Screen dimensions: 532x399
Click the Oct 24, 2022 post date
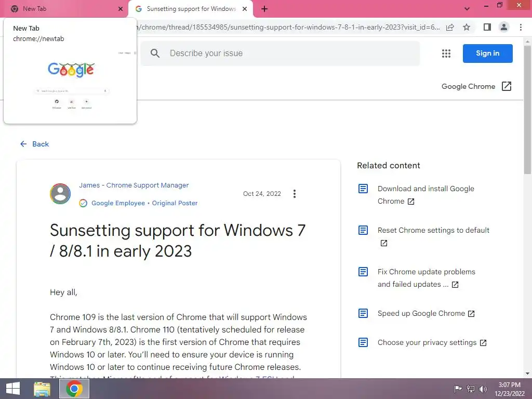pyautogui.click(x=262, y=194)
